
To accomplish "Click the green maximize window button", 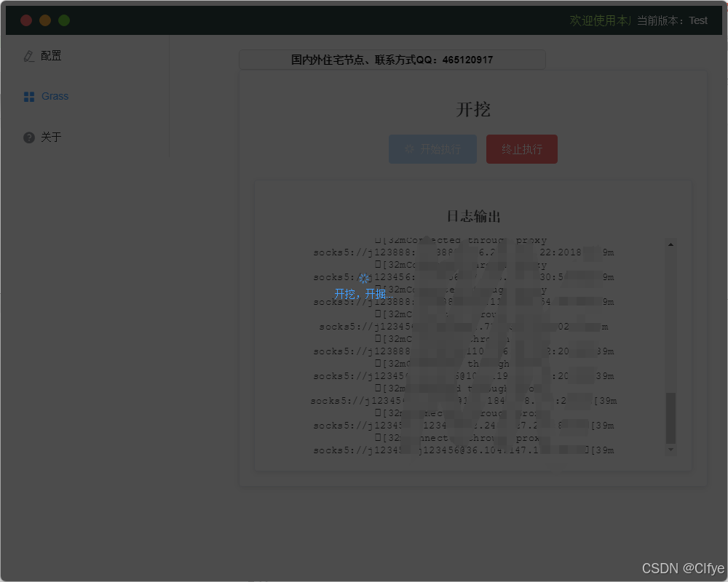I will tap(64, 20).
